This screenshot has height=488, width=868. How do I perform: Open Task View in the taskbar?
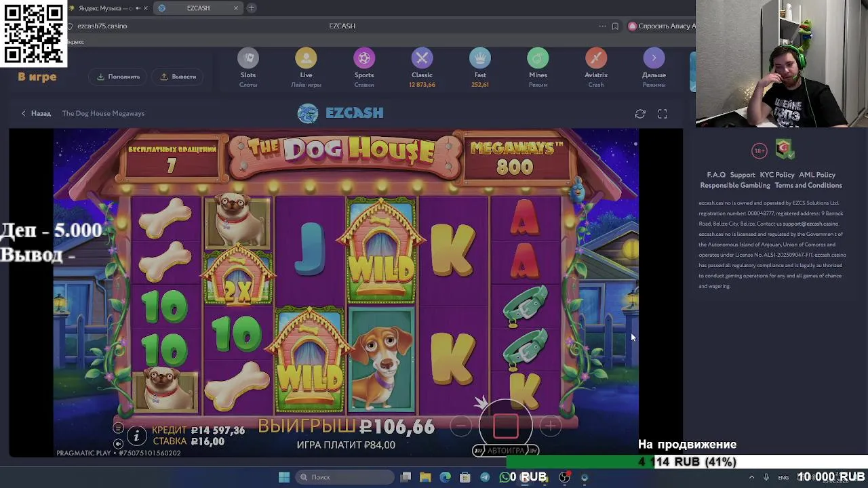(x=406, y=477)
